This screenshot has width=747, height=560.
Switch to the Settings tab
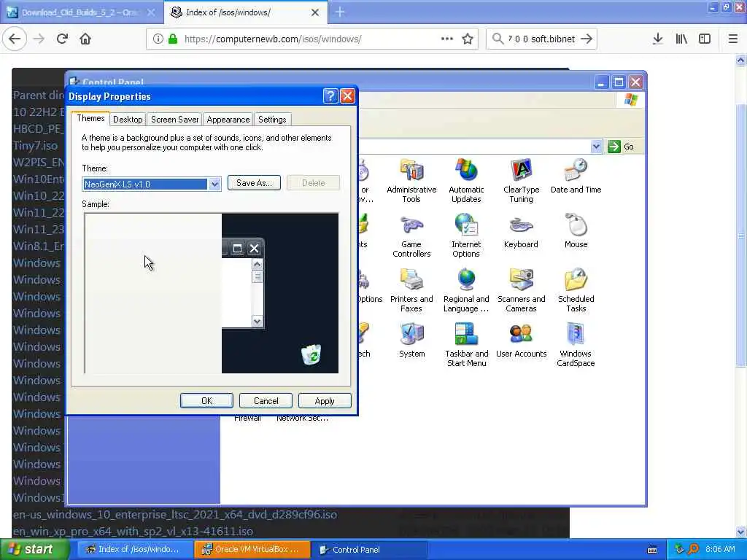point(272,120)
